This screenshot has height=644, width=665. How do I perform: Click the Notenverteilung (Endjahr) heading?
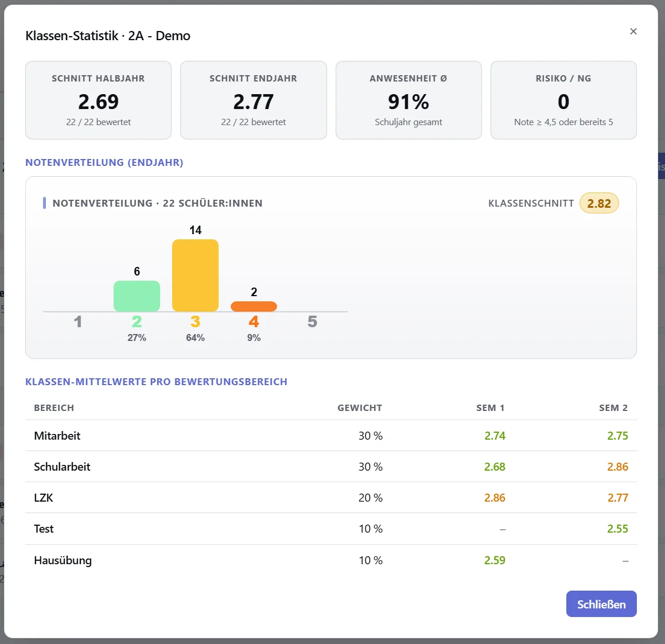[104, 162]
